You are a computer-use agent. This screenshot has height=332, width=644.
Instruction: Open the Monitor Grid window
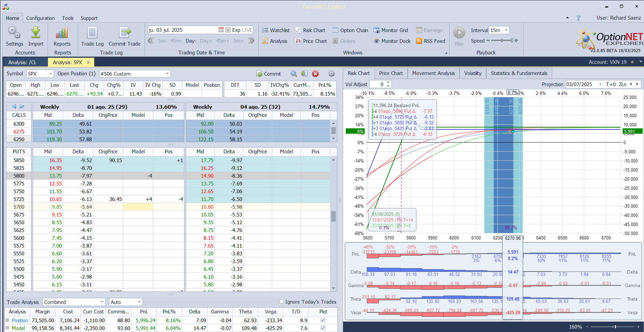coord(391,30)
